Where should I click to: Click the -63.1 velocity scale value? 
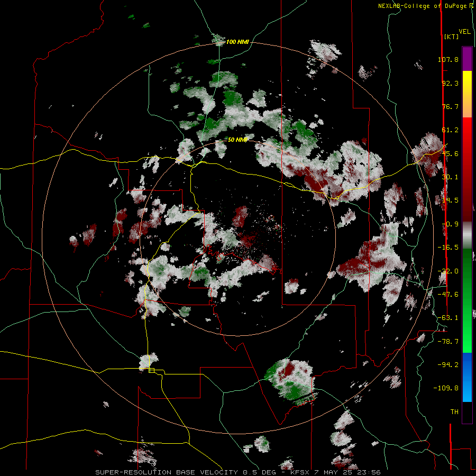[448, 318]
